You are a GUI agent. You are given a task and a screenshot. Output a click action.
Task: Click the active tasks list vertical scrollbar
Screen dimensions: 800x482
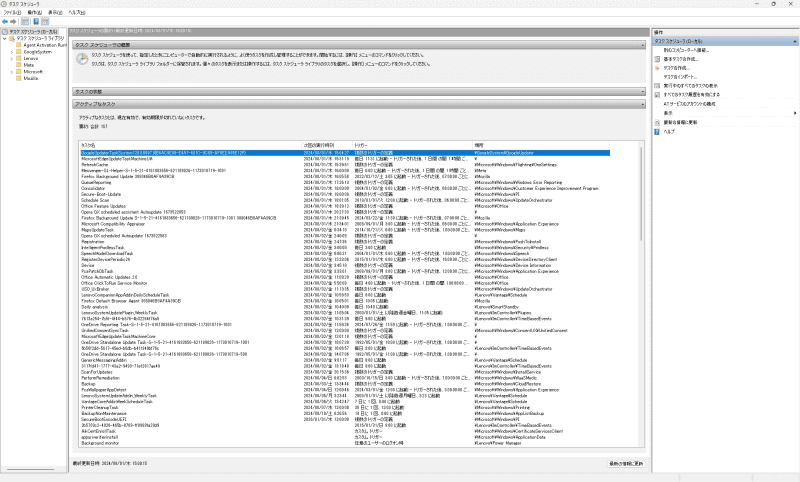click(x=641, y=194)
